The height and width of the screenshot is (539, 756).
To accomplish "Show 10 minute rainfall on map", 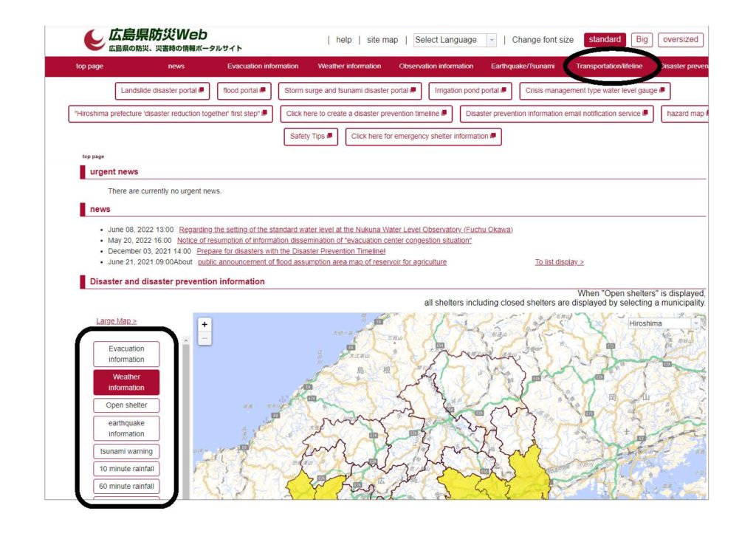I will point(126,469).
